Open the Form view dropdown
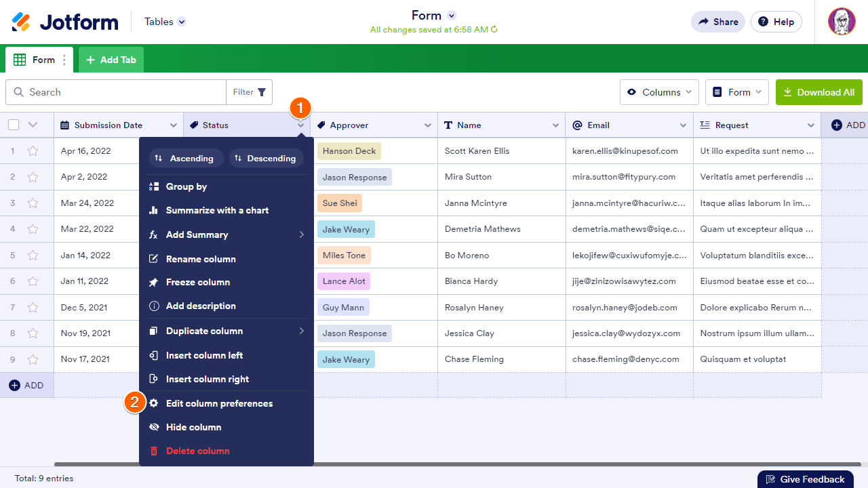The width and height of the screenshot is (868, 488). pos(737,92)
